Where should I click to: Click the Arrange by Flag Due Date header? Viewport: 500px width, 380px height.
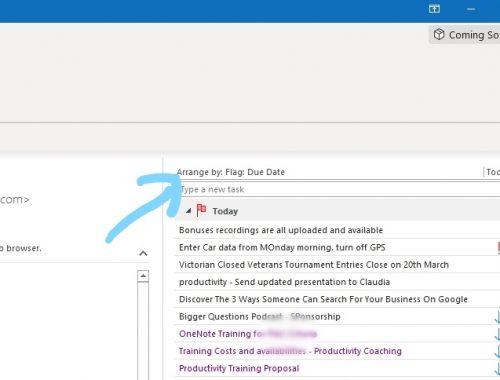[231, 172]
